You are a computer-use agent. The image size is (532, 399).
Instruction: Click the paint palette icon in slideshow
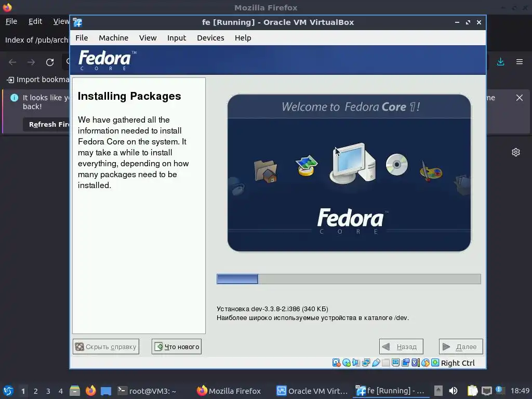pyautogui.click(x=431, y=171)
